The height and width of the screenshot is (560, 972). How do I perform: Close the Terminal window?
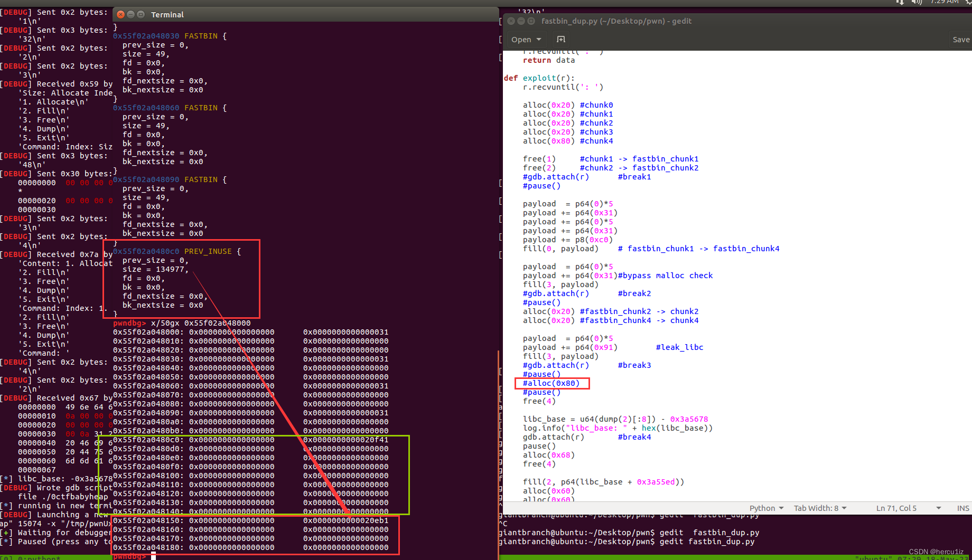click(121, 15)
